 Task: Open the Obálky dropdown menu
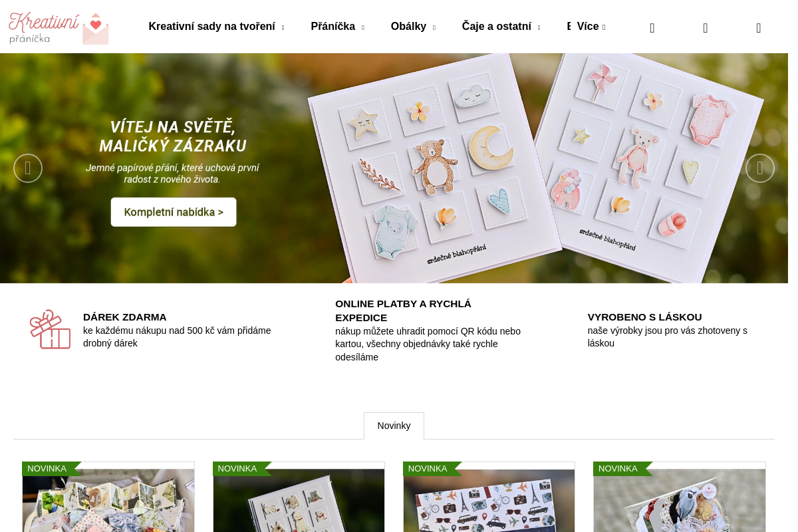coord(413,27)
